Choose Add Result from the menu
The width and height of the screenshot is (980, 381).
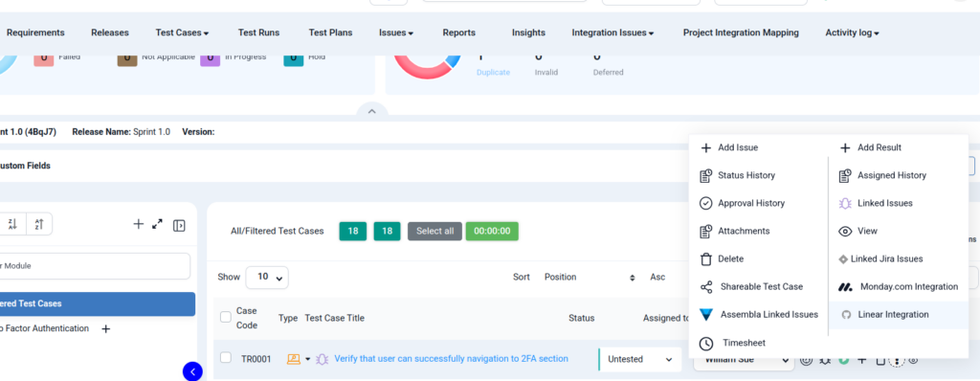tap(870, 147)
